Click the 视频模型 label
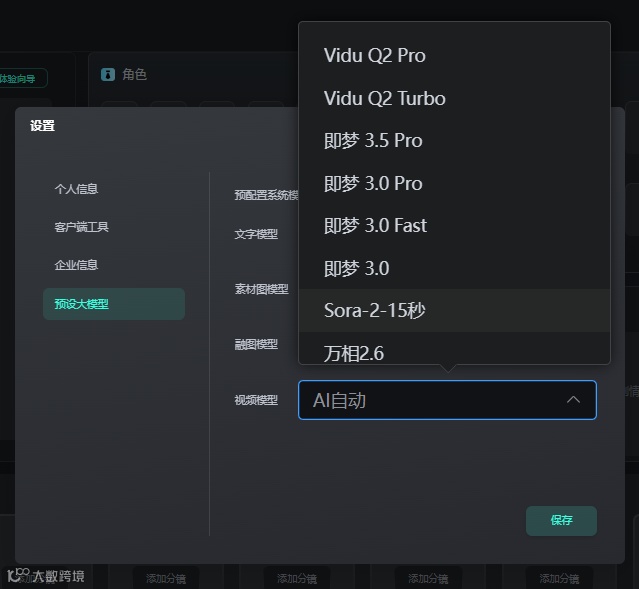This screenshot has width=639, height=589. (x=256, y=400)
